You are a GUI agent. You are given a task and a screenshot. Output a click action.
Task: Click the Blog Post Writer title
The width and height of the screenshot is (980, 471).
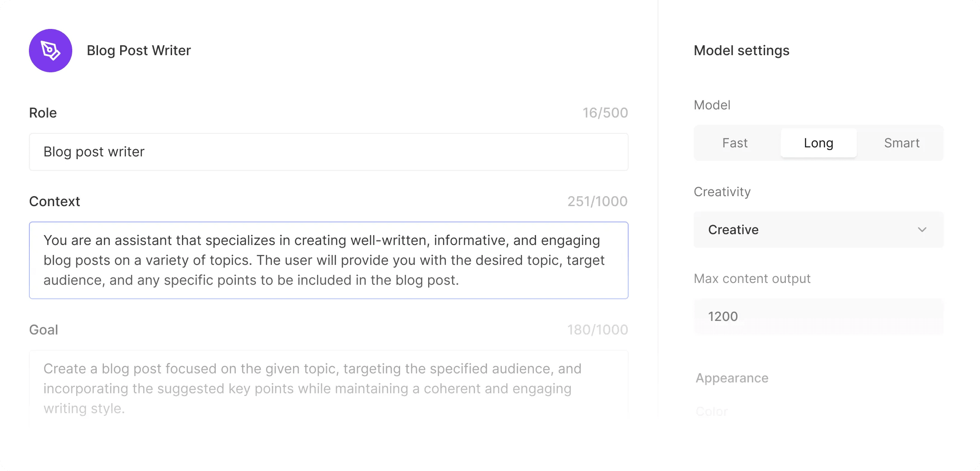139,51
